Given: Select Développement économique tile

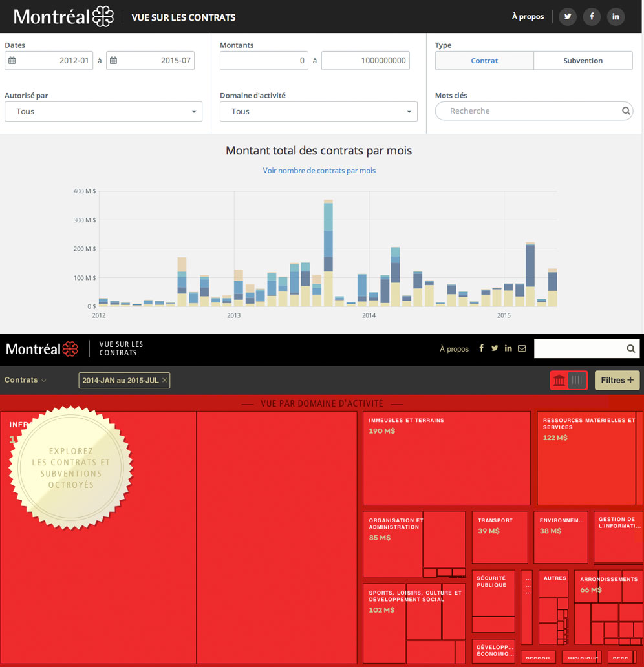Looking at the screenshot, I should tap(493, 650).
